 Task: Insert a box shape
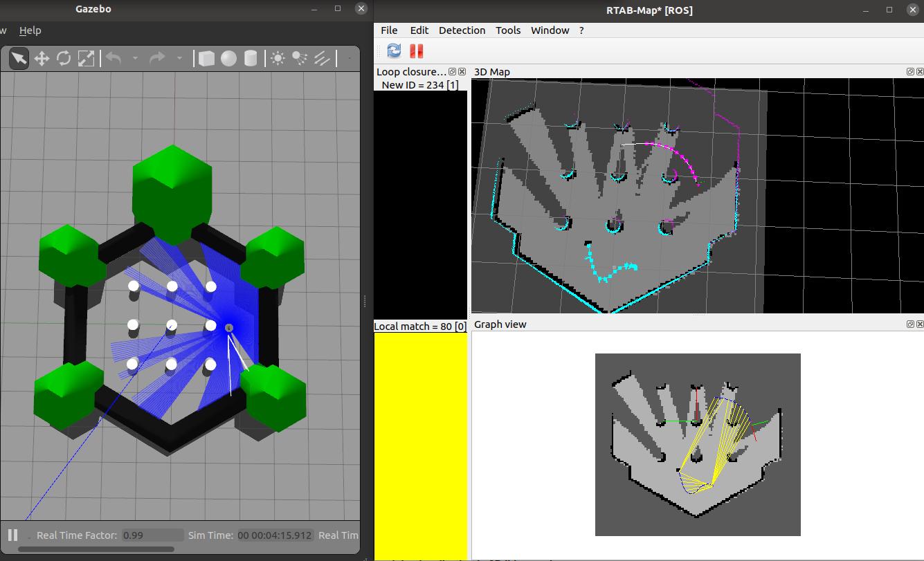(x=206, y=59)
